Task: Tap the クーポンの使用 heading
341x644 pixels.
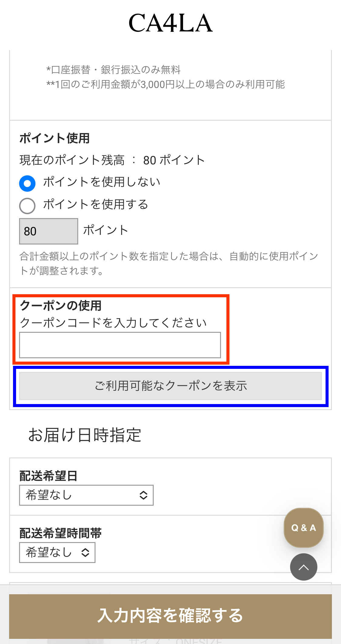Action: point(61,305)
